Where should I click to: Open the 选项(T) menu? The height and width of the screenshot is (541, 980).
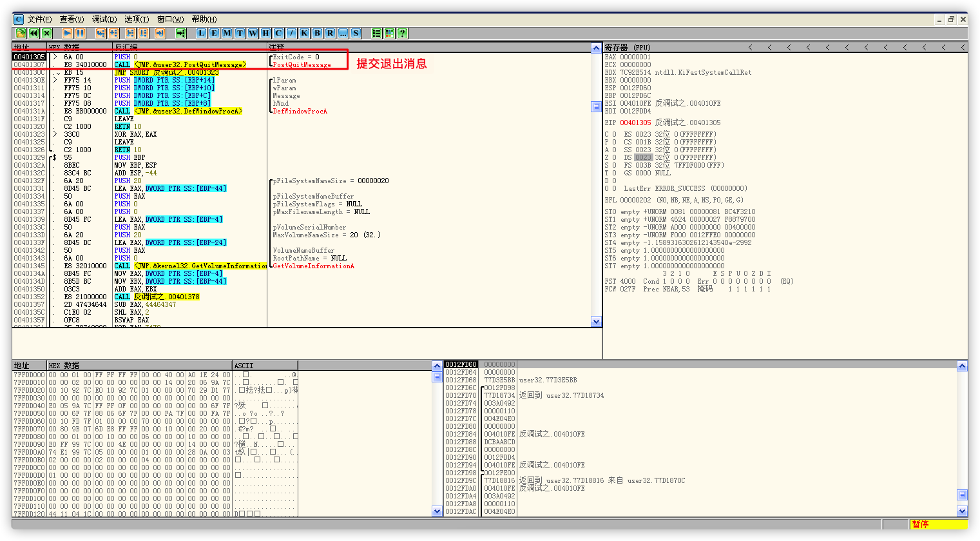136,19
